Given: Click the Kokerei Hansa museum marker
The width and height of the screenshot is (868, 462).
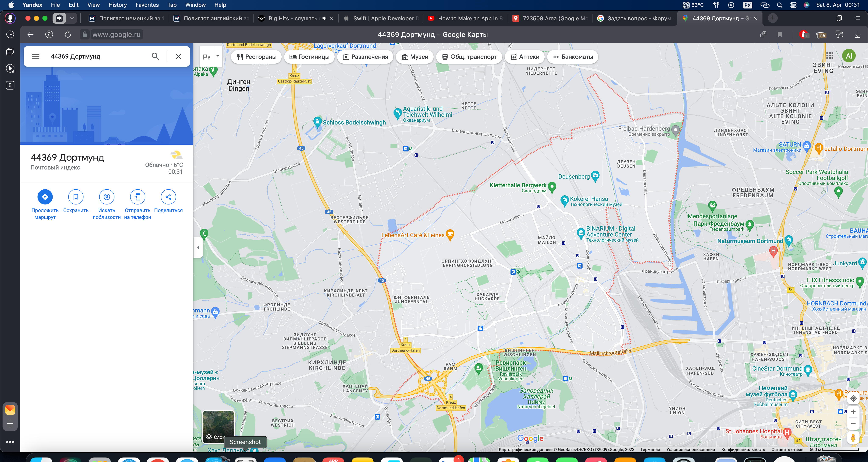Looking at the screenshot, I should pyautogui.click(x=564, y=201).
